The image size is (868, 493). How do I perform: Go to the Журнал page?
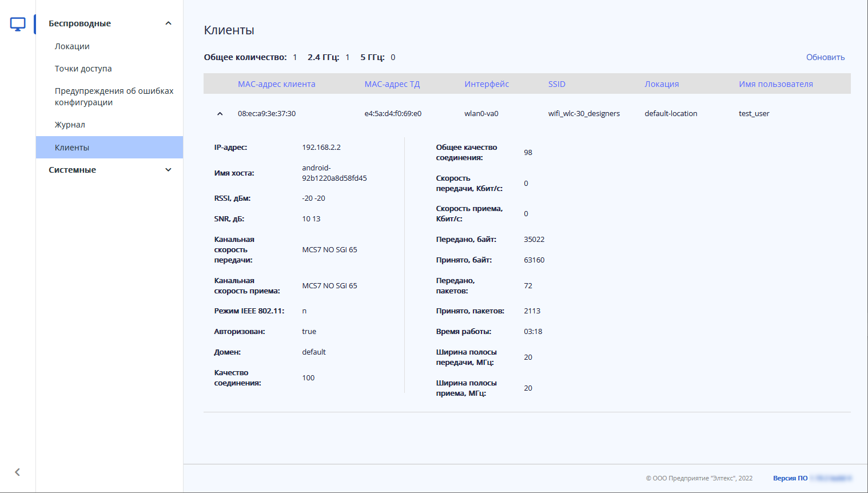(x=70, y=125)
